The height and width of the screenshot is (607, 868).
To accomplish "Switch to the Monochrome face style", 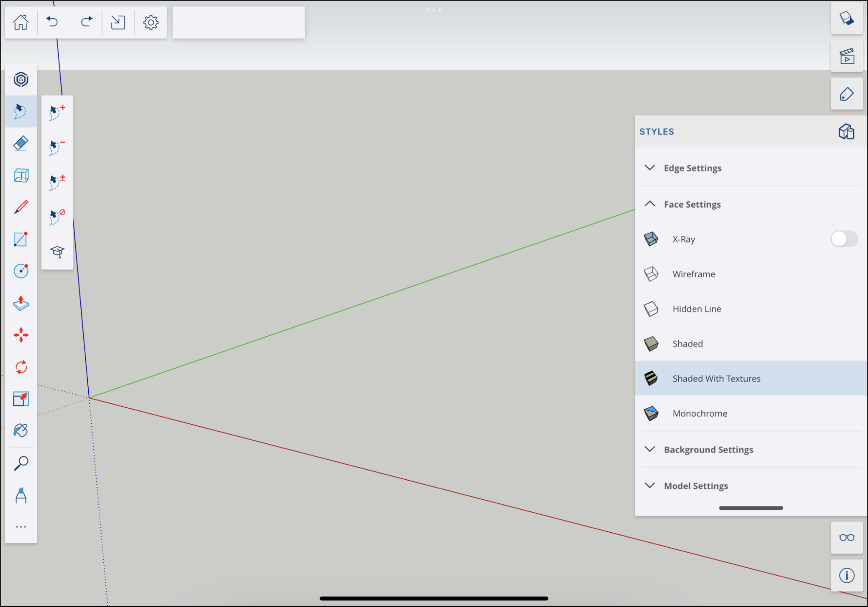I will pos(738,413).
